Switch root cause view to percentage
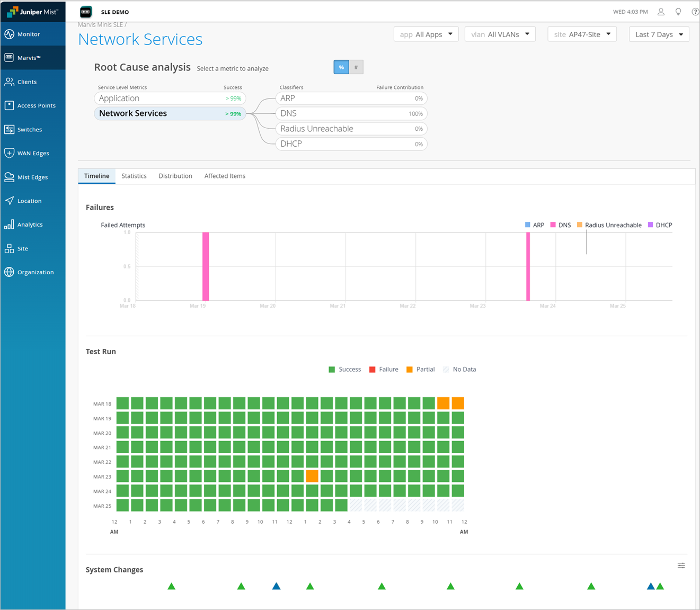The image size is (700, 610). point(341,67)
